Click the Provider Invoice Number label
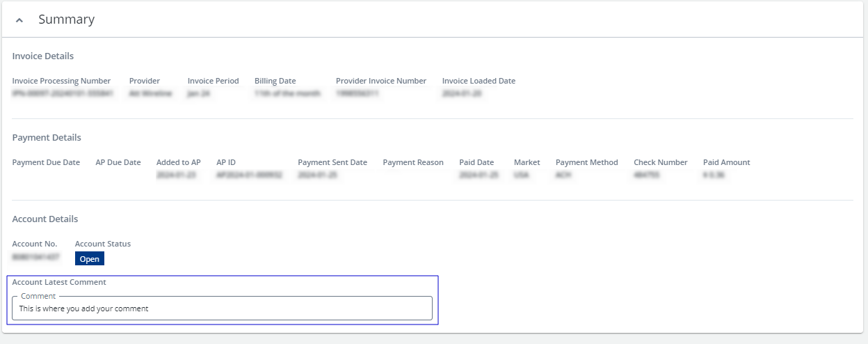 tap(381, 81)
